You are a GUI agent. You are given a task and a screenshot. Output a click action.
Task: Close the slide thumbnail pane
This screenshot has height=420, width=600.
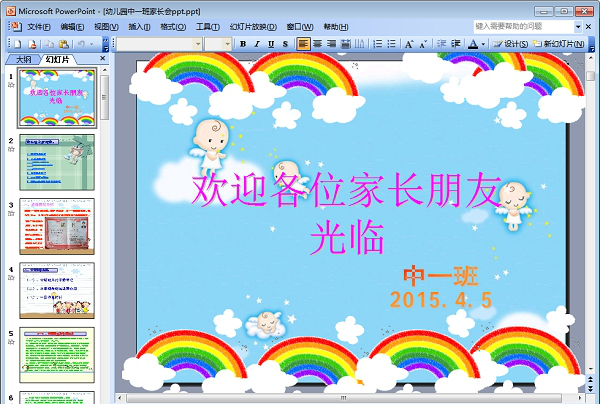(102, 58)
